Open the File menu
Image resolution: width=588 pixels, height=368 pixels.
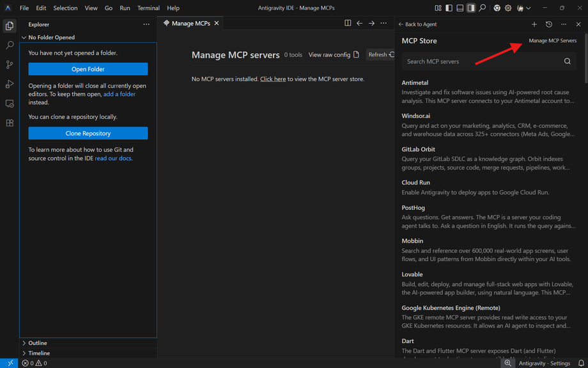point(24,8)
